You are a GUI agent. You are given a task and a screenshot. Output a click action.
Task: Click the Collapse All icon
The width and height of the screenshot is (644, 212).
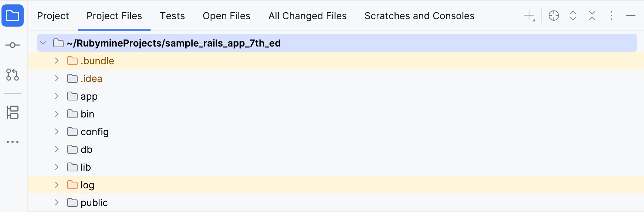click(x=592, y=16)
